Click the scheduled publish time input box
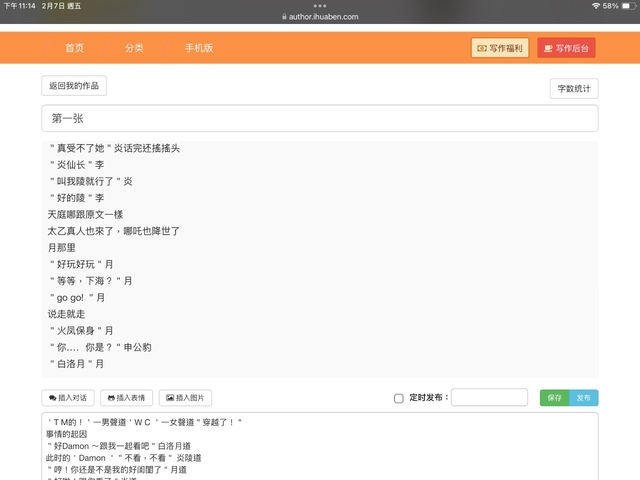The height and width of the screenshot is (480, 640). point(489,397)
